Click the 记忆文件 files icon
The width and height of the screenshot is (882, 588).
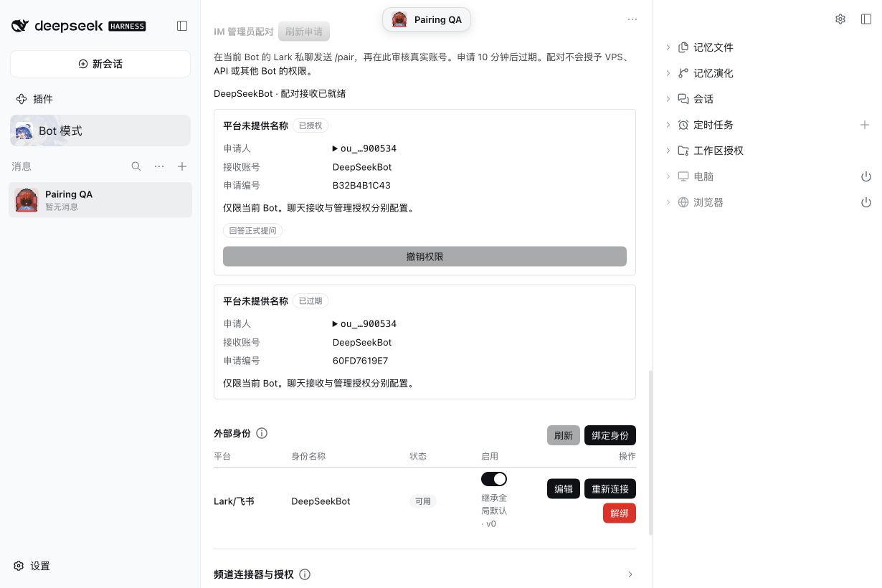pyautogui.click(x=683, y=47)
